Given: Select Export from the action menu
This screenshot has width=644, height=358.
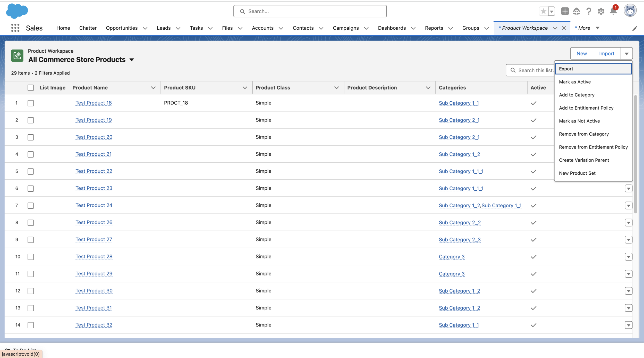Looking at the screenshot, I should click(593, 68).
